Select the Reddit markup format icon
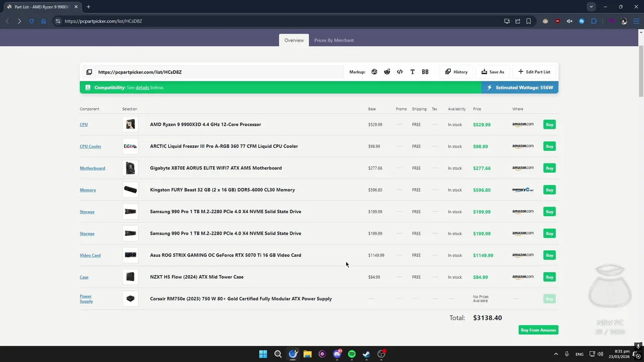The width and height of the screenshot is (644, 362). click(x=387, y=72)
